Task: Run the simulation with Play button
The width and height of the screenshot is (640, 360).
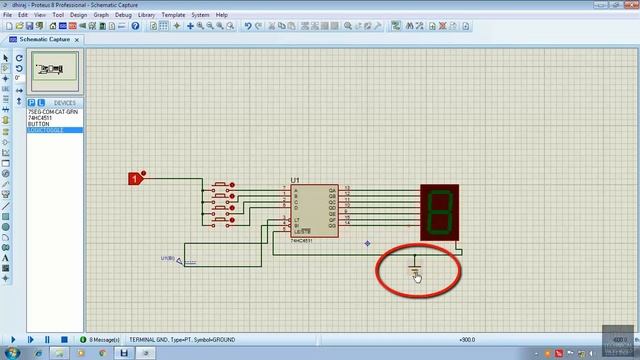Action: (x=13, y=340)
